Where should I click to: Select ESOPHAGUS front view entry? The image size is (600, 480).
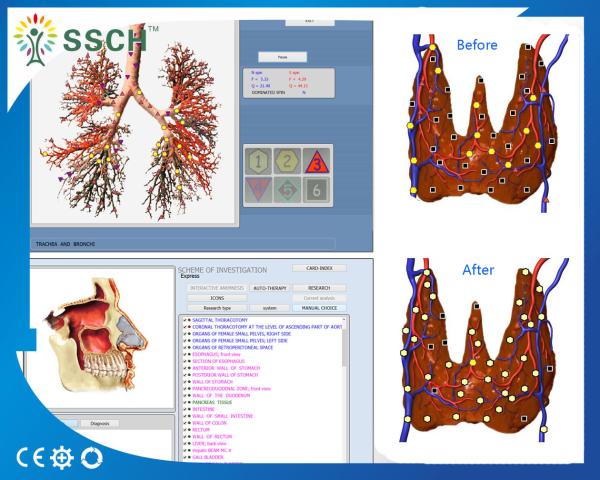(216, 354)
